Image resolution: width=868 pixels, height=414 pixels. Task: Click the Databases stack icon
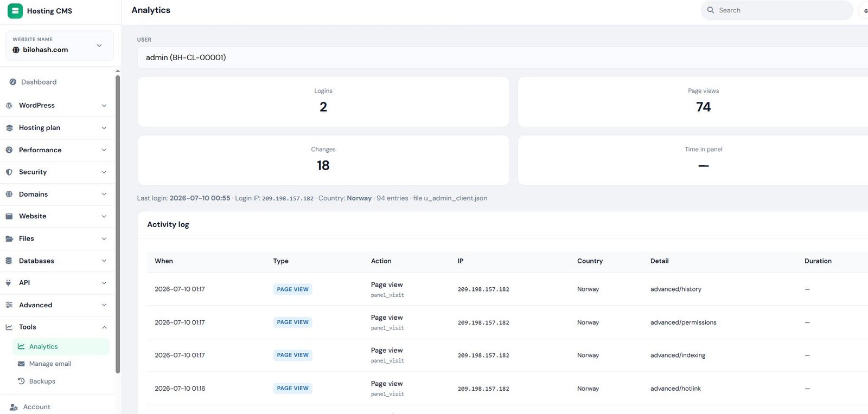9,261
